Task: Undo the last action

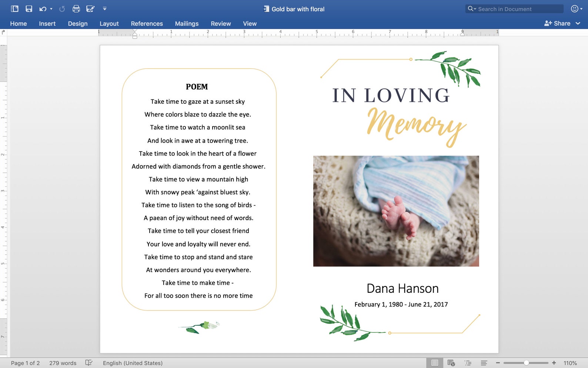Action: [43, 9]
